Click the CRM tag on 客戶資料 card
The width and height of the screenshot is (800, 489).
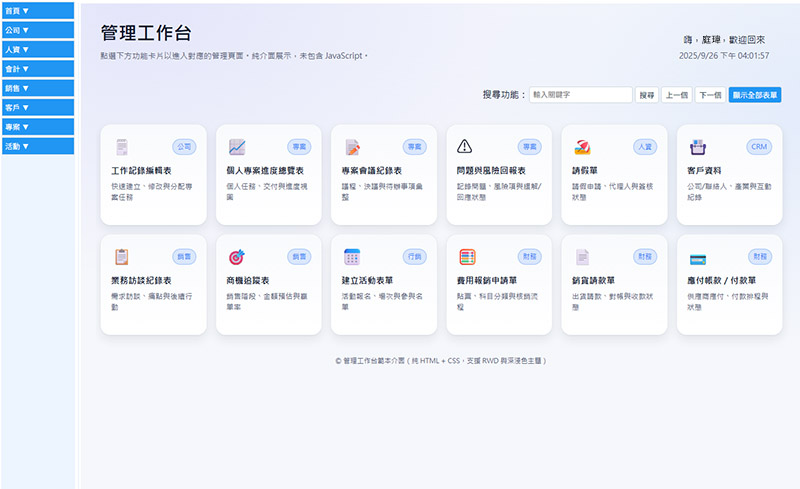[759, 147]
